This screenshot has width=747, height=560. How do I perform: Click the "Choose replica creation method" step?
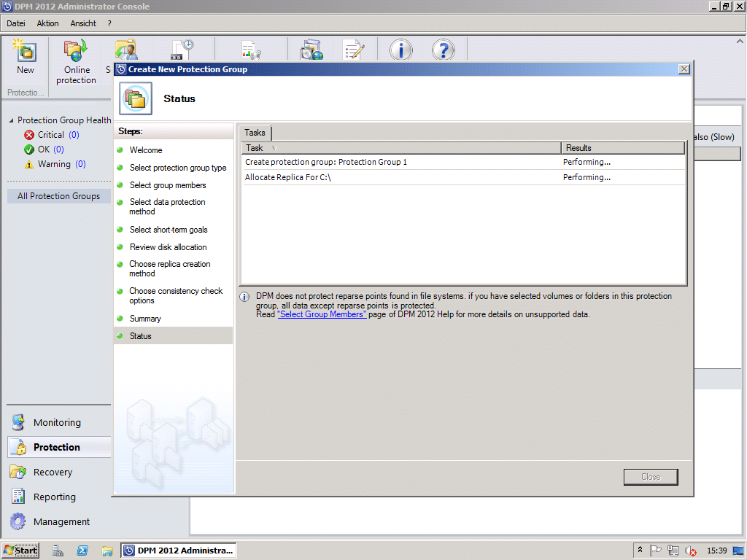(x=169, y=268)
